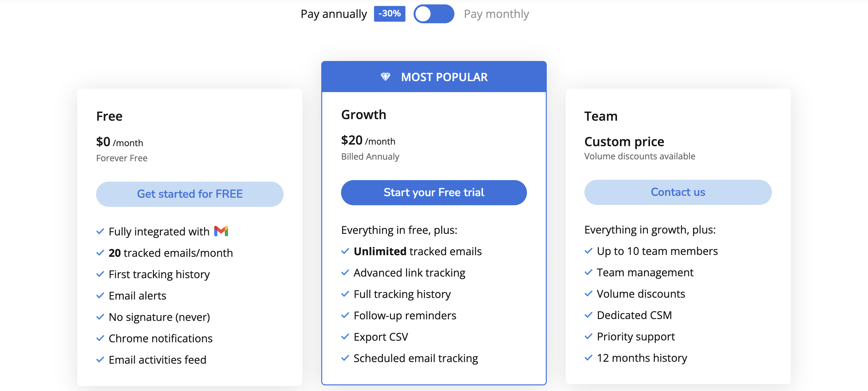Viewport: 868px width, 391px height.
Task: Click the Contact us button
Action: pos(678,192)
